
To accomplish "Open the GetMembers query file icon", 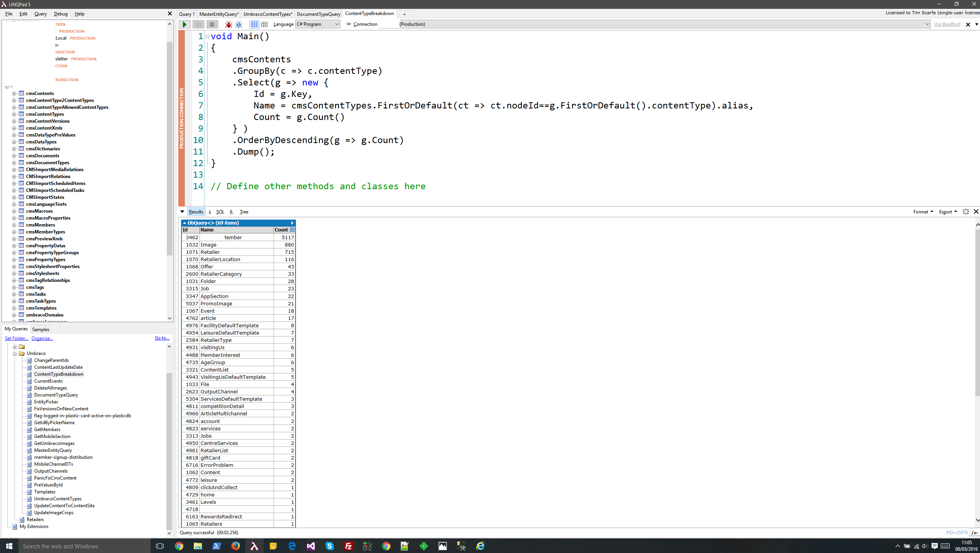I will (x=29, y=430).
